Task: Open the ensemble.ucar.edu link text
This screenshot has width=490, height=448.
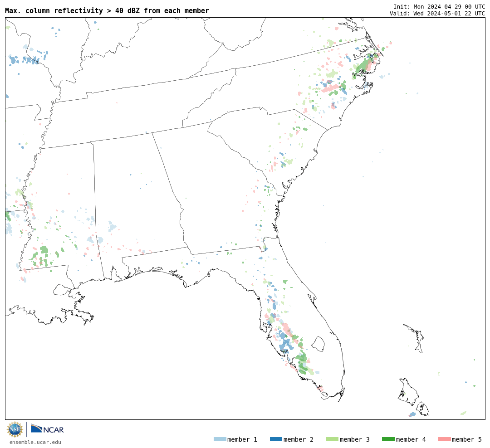Action: click(35, 442)
